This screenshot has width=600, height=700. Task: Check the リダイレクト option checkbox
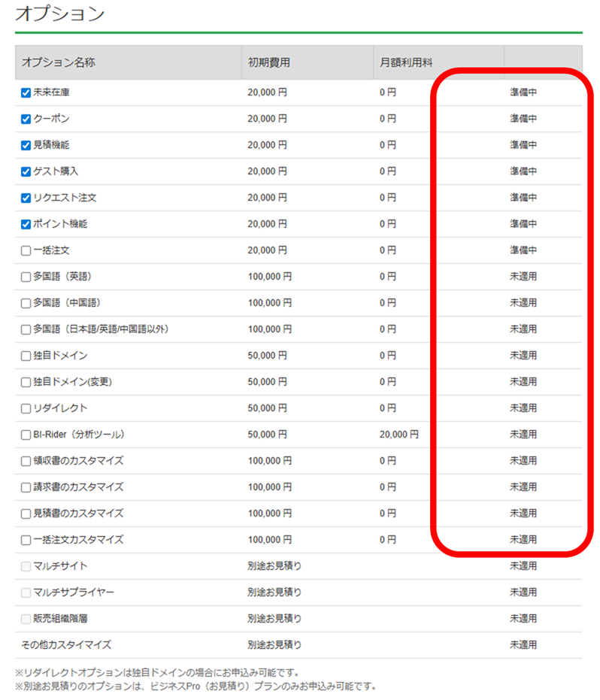click(x=26, y=408)
